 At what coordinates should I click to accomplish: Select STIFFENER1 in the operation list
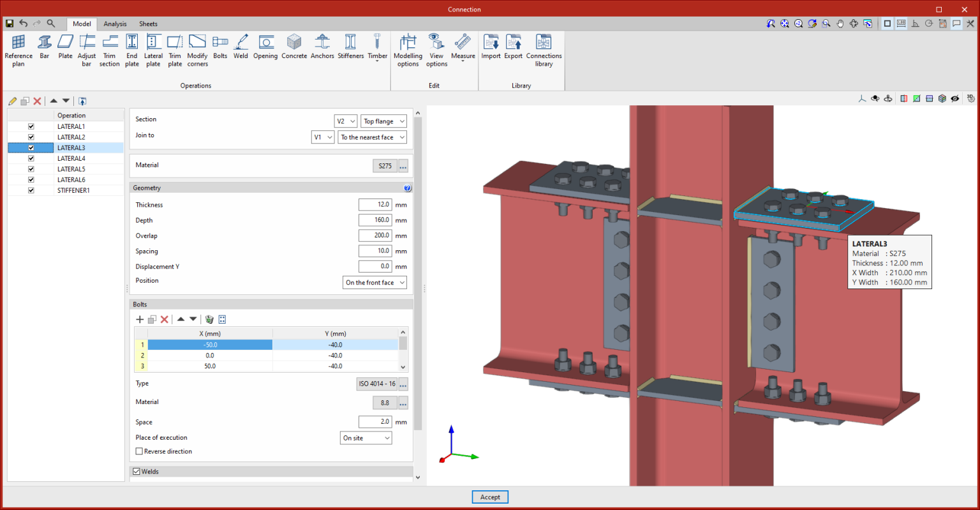coord(73,190)
